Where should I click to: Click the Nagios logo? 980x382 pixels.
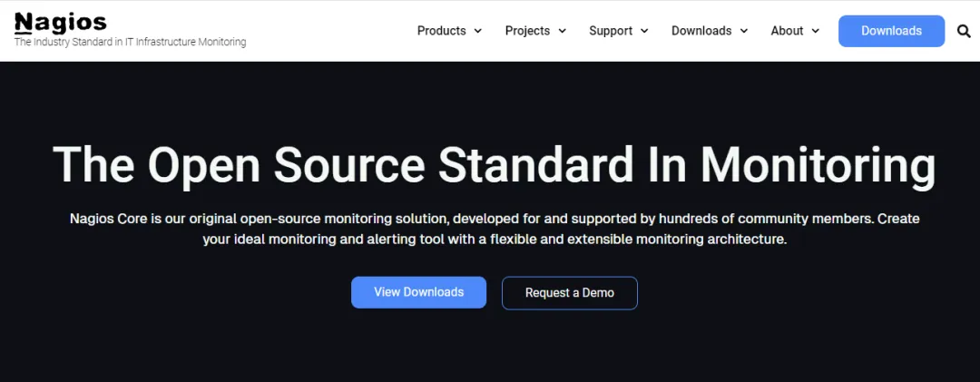tap(60, 21)
